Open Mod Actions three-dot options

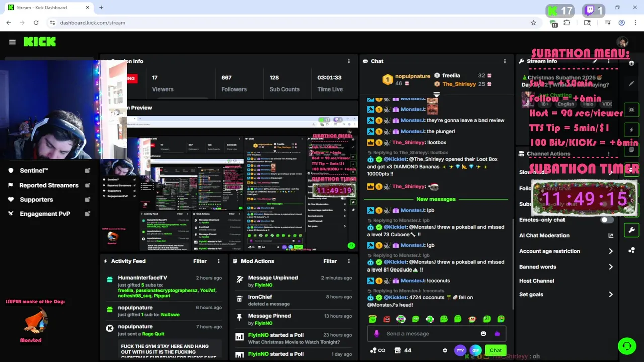[349, 261]
